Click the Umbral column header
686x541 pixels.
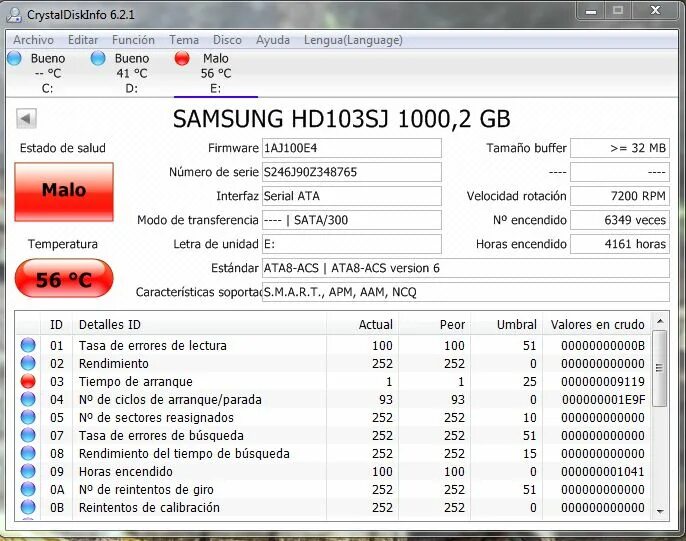click(507, 325)
